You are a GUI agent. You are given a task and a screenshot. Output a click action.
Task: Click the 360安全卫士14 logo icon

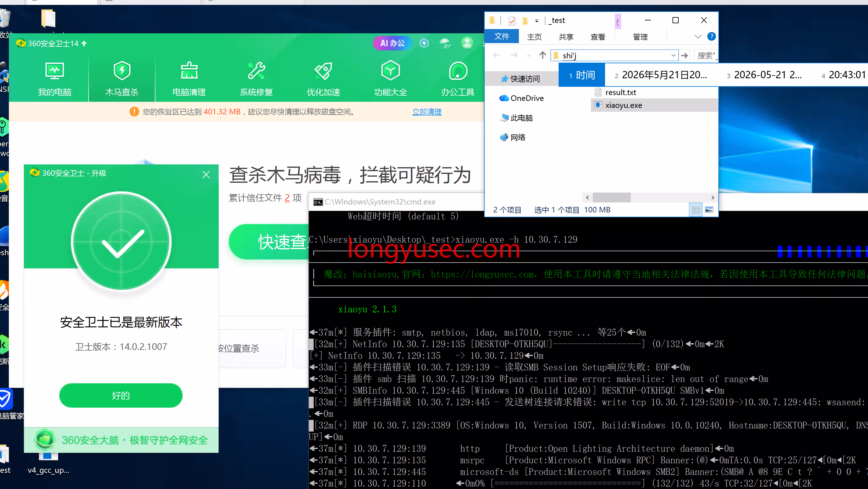pyautogui.click(x=20, y=43)
